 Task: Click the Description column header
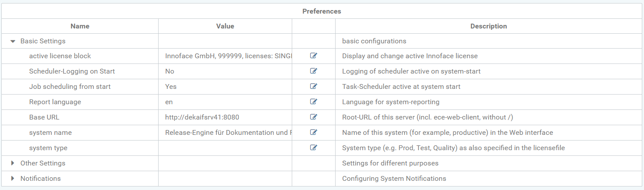(488, 26)
